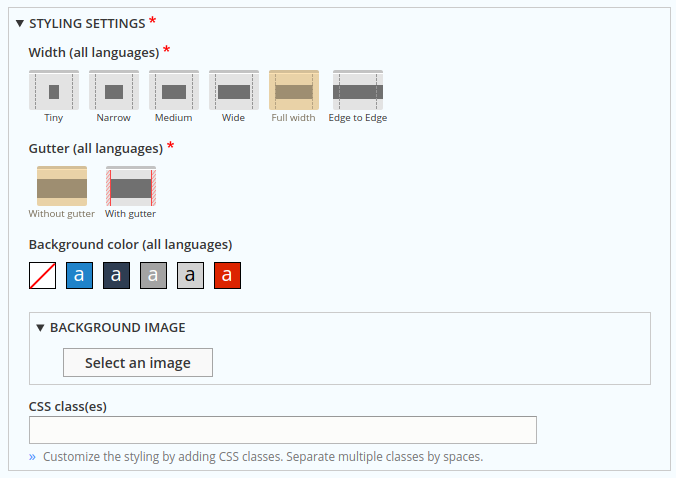Pick the no background color swatch
676x478 pixels.
pos(42,275)
